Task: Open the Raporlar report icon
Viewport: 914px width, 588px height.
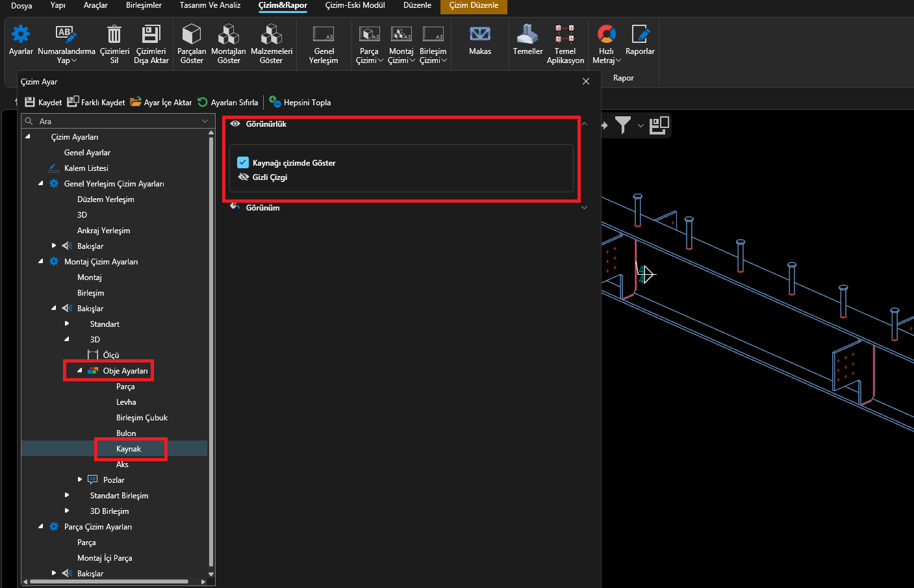Action: 640,36
